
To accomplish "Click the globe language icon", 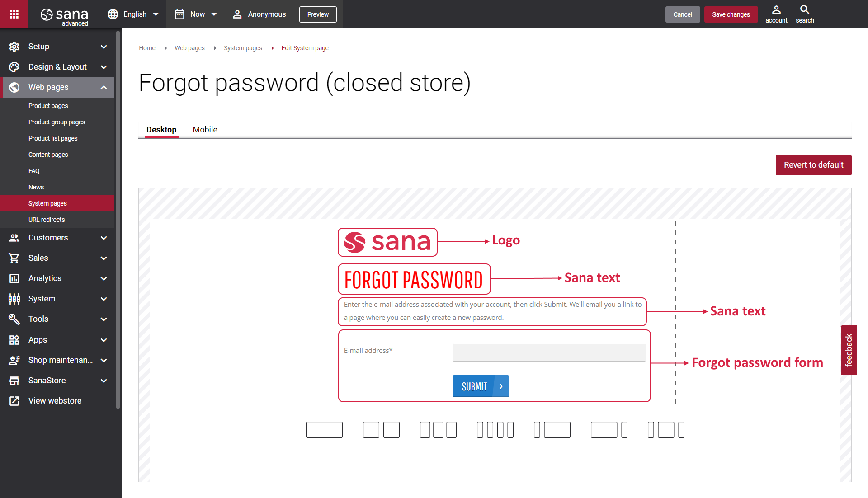I will tap(113, 14).
